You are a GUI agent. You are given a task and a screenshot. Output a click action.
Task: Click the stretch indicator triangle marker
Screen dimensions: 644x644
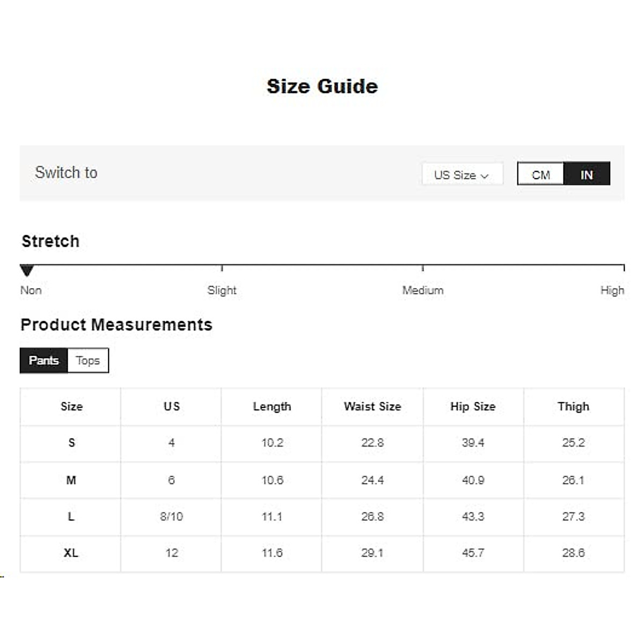pyautogui.click(x=27, y=270)
